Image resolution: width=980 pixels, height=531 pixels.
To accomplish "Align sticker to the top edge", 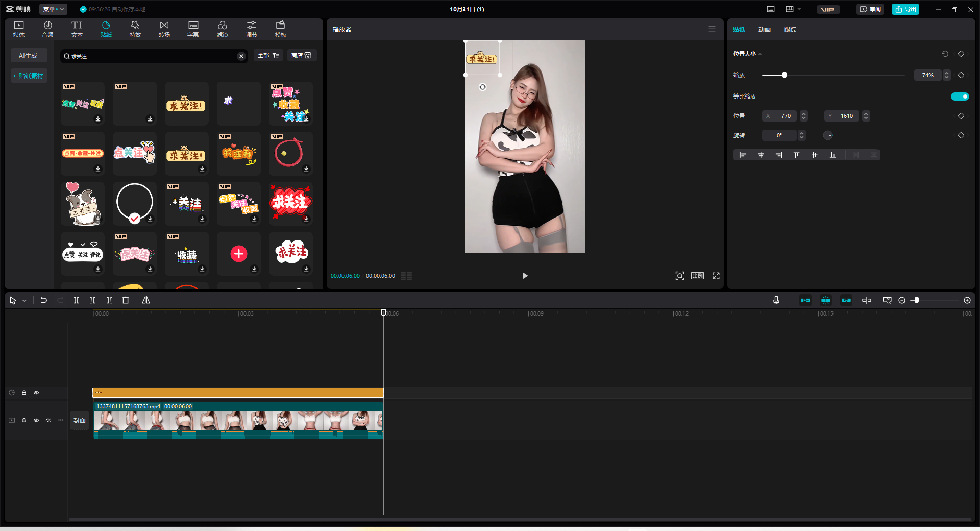I will click(x=796, y=155).
